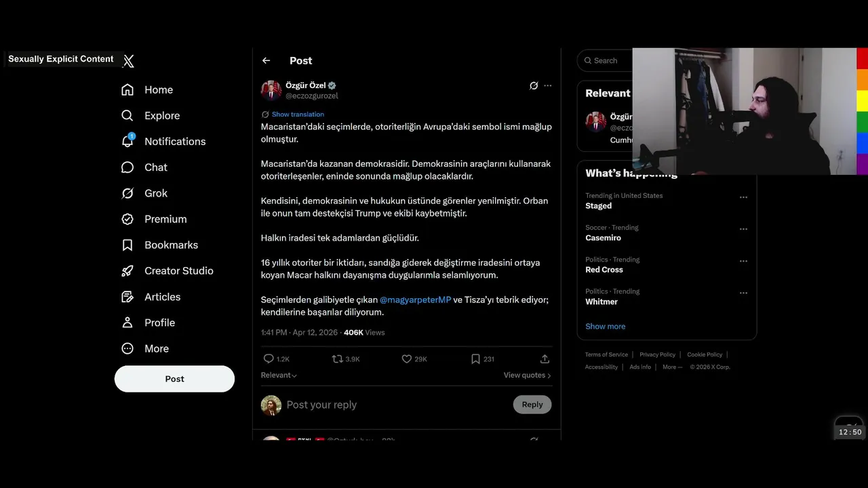Open Chat bubble icon

127,167
